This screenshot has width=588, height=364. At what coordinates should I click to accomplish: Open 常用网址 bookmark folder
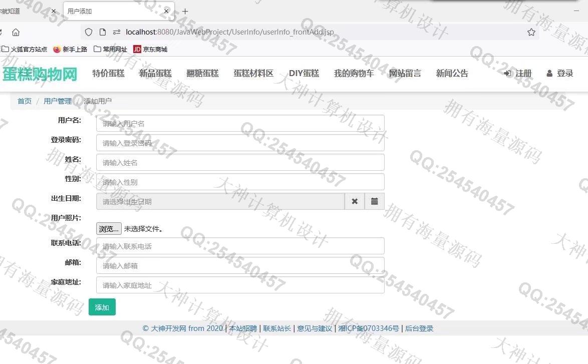point(110,49)
